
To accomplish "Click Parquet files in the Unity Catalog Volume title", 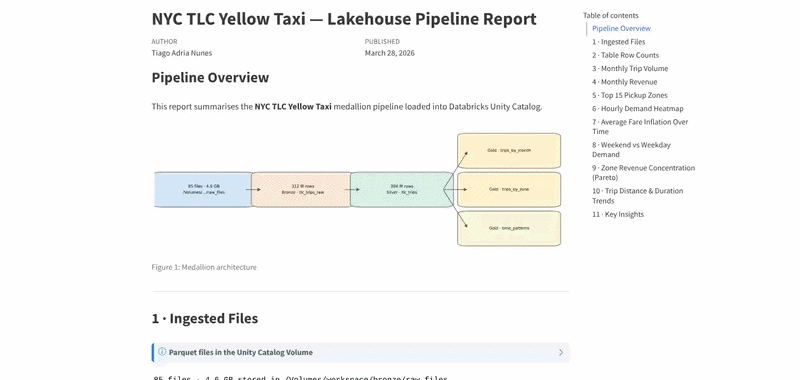I will (x=241, y=352).
